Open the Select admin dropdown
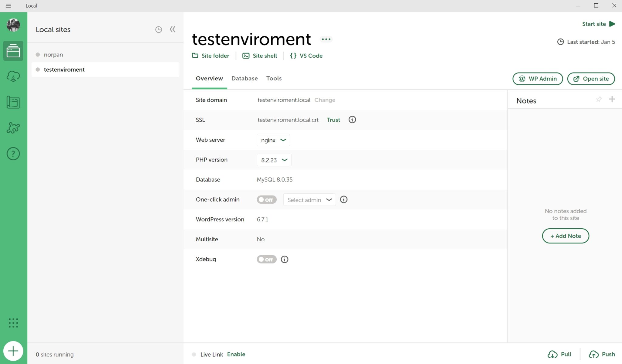The image size is (622, 364). [x=309, y=199]
